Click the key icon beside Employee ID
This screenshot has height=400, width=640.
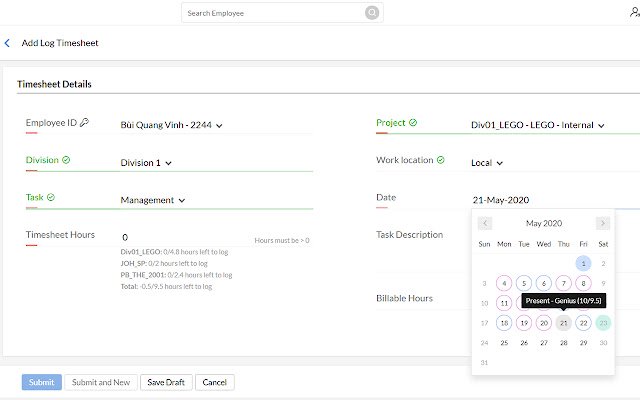(x=84, y=122)
